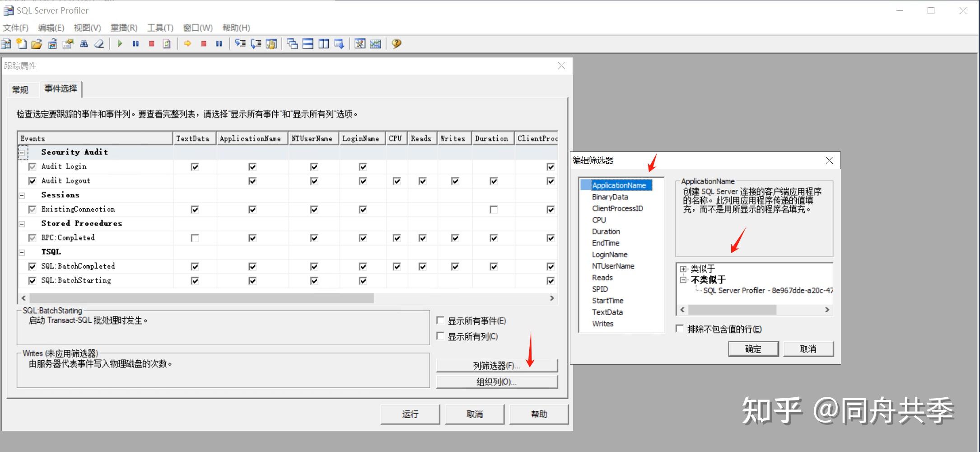Uncheck SQL:BatchStarting event
Viewport: 980px width, 452px height.
click(x=32, y=280)
